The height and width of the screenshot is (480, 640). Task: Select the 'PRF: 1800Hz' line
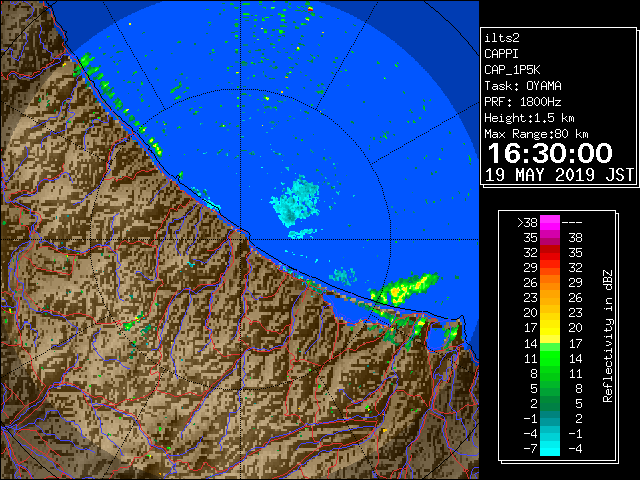(523, 102)
